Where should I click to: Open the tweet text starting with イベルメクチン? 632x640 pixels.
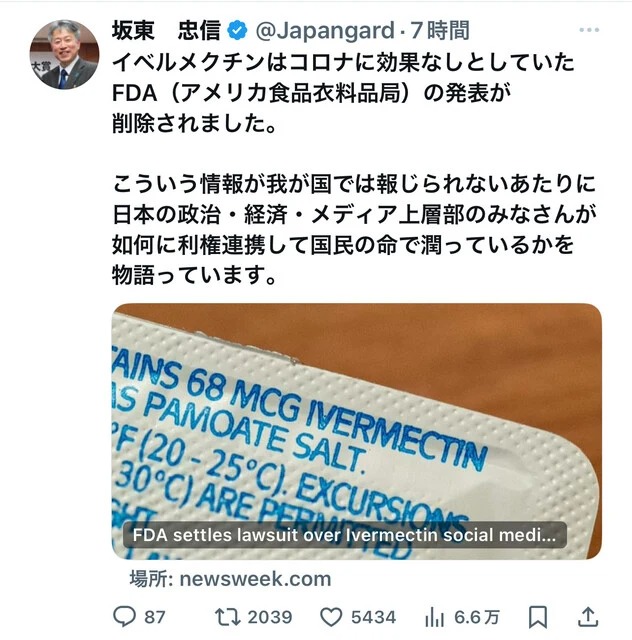point(354,169)
